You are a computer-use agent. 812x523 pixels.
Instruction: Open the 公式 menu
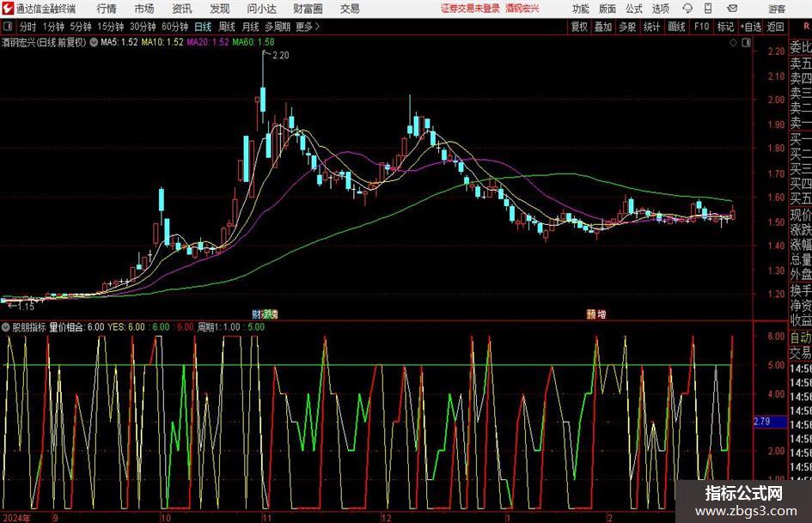click(x=633, y=9)
